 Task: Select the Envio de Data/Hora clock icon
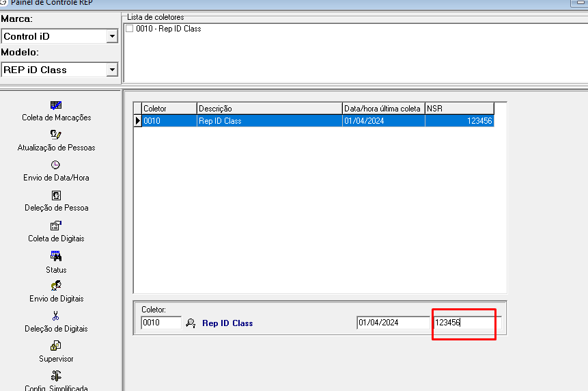pyautogui.click(x=56, y=165)
